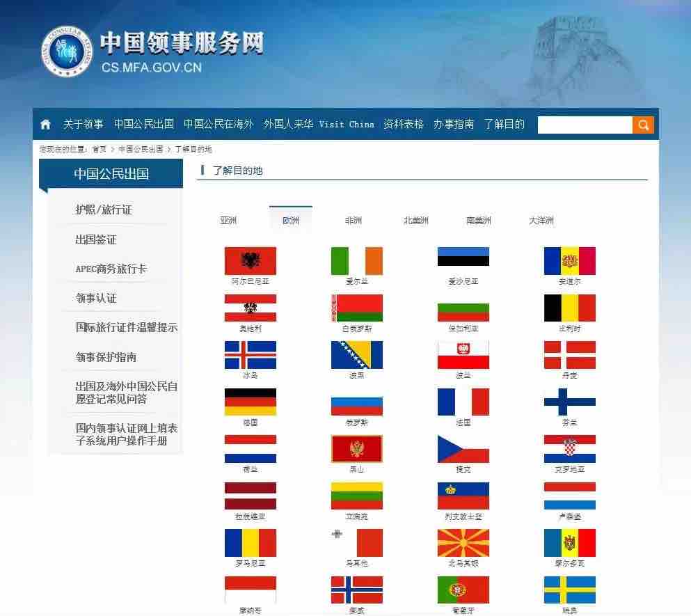
Task: Select the flag of 冰岛 (Iceland)
Action: [250, 355]
